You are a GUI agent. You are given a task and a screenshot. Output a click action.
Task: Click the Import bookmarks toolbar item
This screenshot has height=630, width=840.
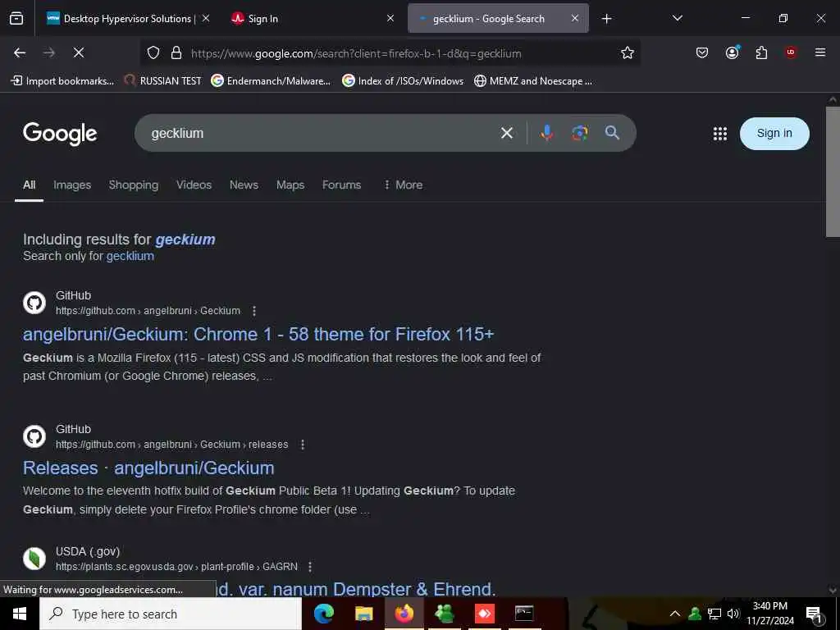(62, 81)
